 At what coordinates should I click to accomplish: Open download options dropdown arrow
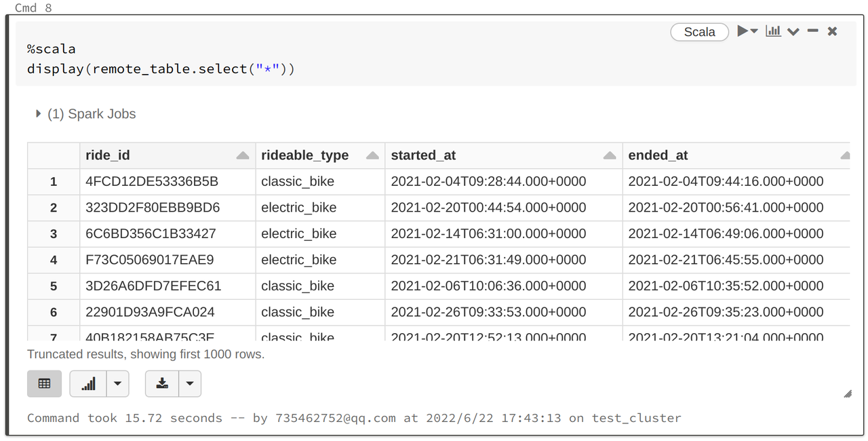coord(190,383)
